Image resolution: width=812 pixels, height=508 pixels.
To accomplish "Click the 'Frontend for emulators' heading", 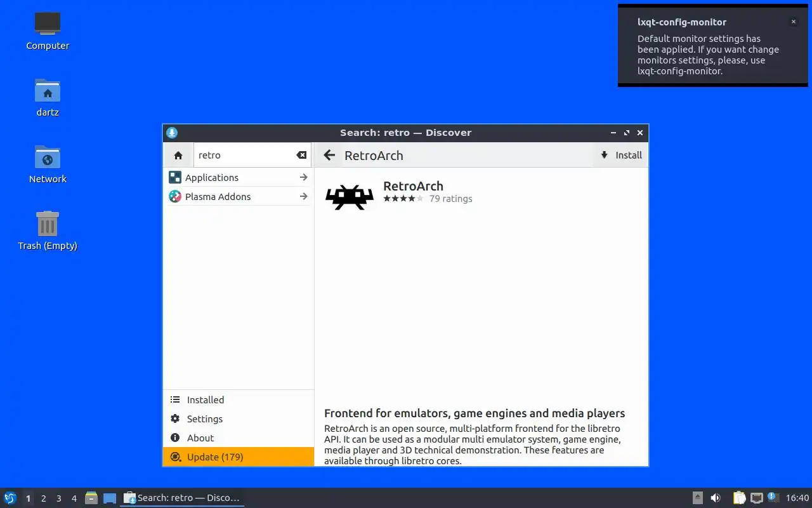I will [475, 413].
